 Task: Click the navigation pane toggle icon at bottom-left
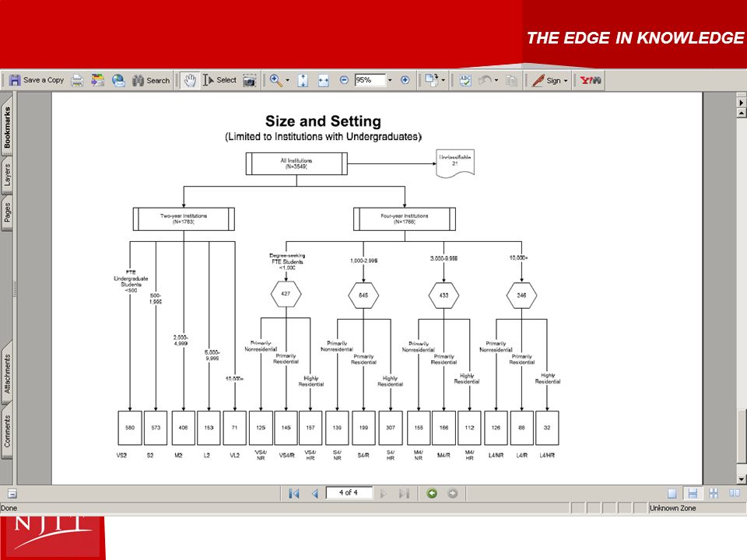click(x=12, y=494)
